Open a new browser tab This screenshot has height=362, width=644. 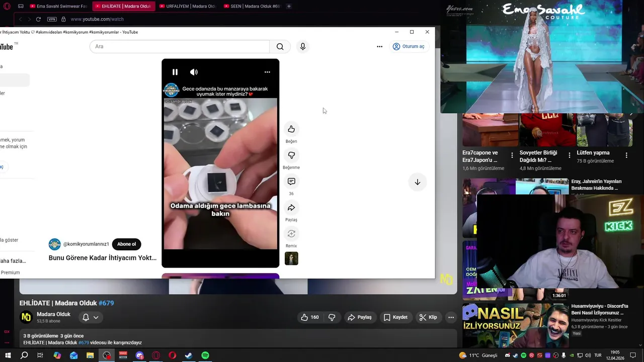pyautogui.click(x=289, y=6)
